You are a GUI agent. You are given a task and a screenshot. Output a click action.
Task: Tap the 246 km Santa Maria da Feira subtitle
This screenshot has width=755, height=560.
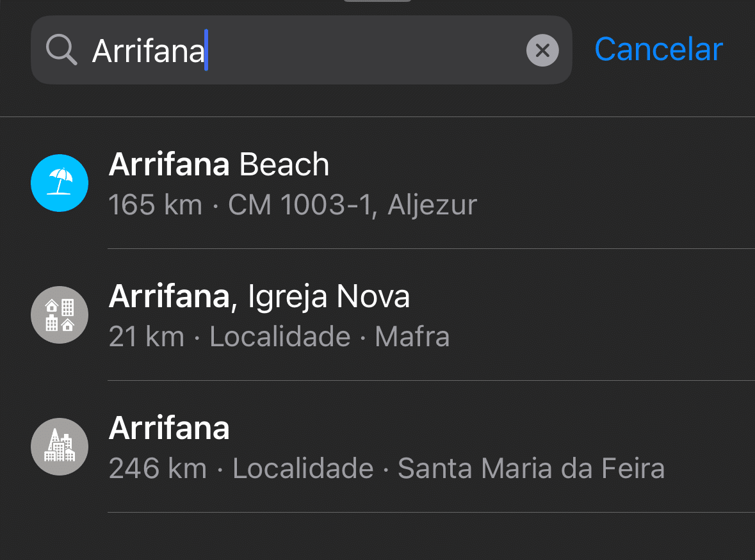point(387,468)
